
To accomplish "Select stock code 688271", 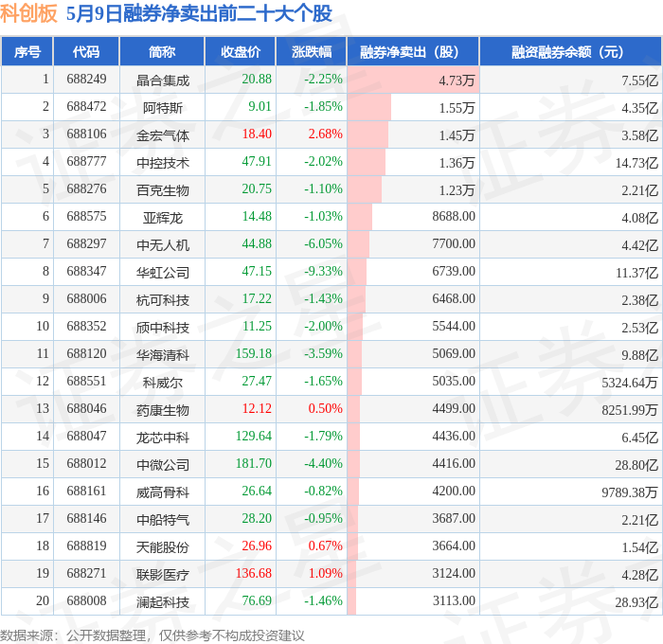I will click(x=86, y=574).
